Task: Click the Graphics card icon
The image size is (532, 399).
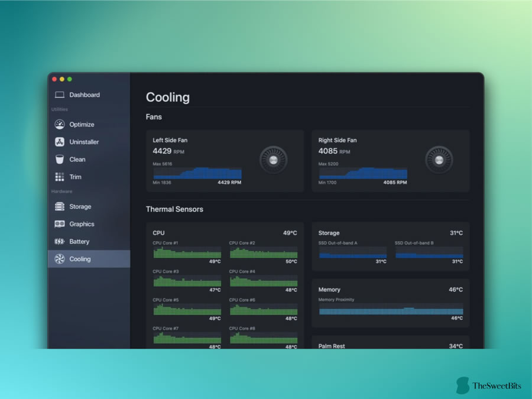Action: pos(60,224)
